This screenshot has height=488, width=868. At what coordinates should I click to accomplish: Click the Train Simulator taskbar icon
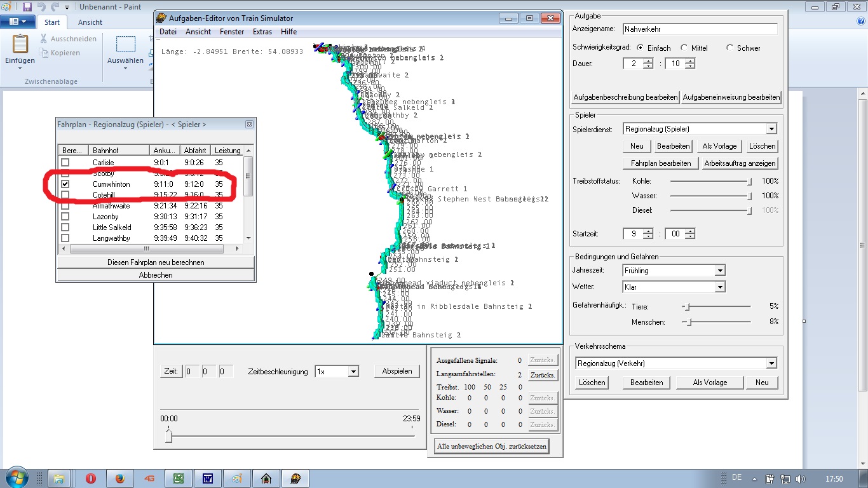click(295, 478)
